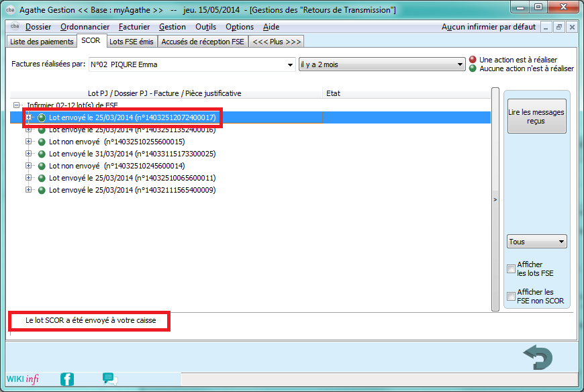Switch to the "Liste des paiements" tab
This screenshot has width=584, height=392.
coord(42,42)
